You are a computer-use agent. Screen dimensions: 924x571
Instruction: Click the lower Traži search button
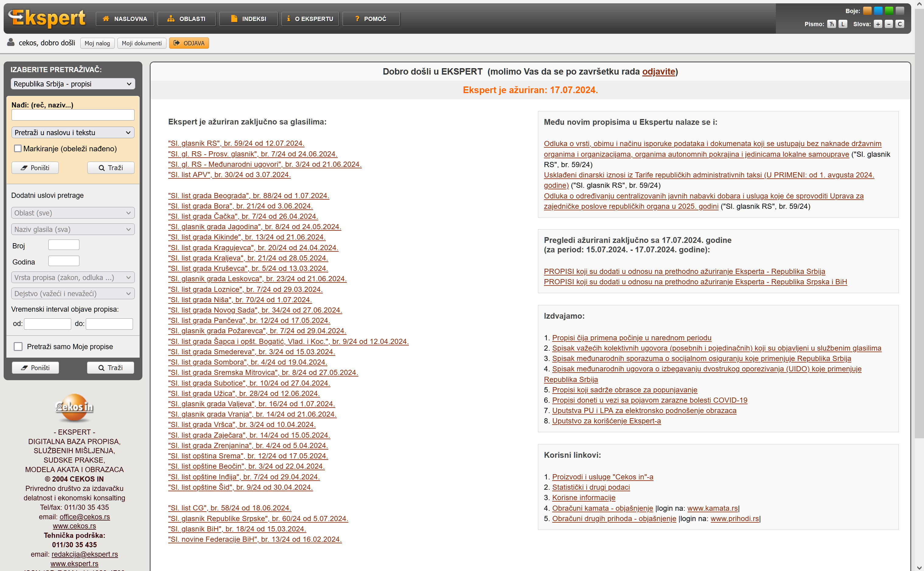[x=110, y=368]
